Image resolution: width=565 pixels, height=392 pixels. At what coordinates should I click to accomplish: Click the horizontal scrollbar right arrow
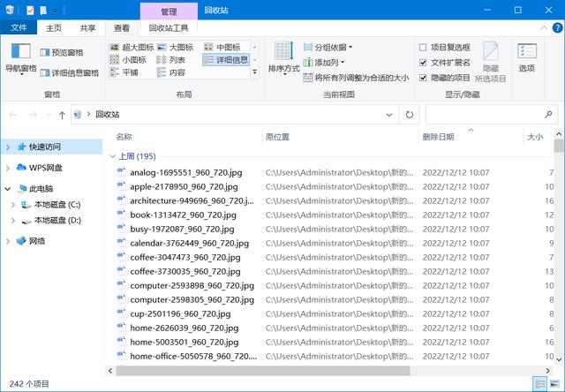[x=547, y=371]
